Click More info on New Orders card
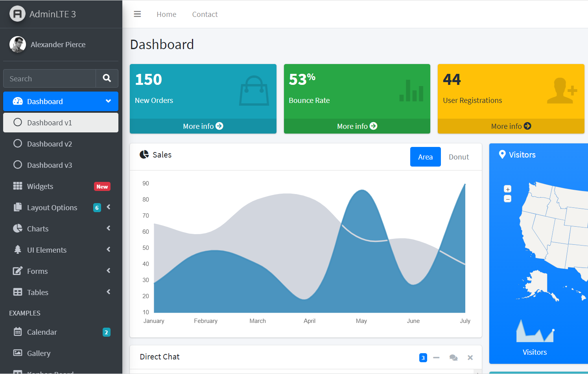Image resolution: width=588 pixels, height=374 pixels. [203, 126]
